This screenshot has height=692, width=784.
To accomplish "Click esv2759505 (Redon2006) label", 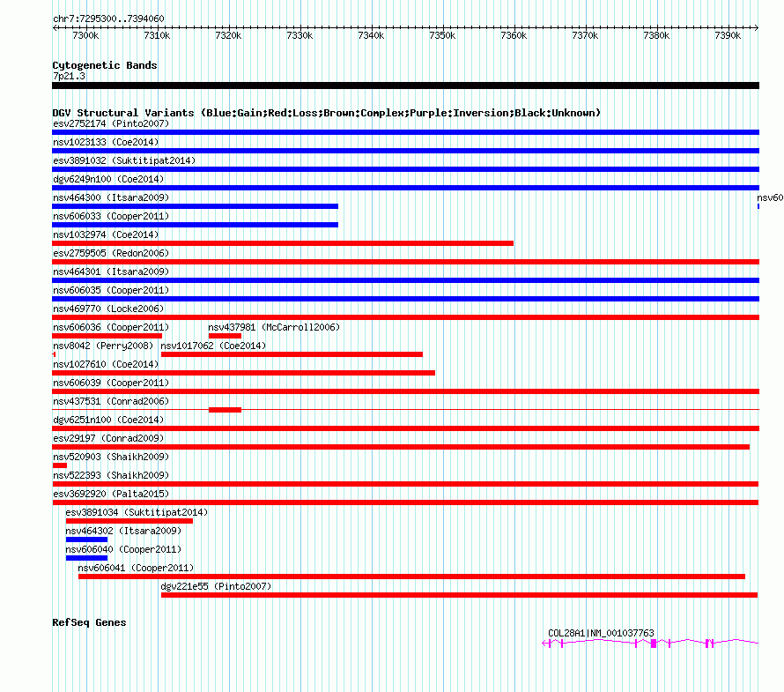I will coord(111,253).
